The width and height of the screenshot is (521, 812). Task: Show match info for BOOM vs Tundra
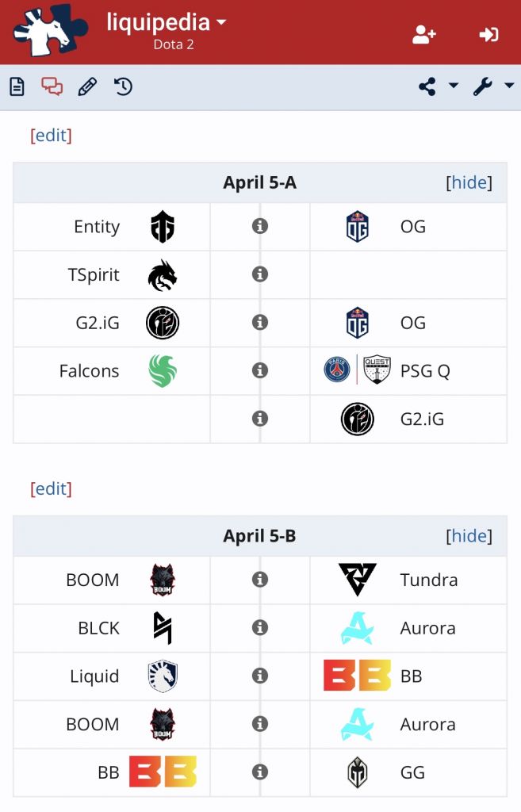(x=259, y=580)
